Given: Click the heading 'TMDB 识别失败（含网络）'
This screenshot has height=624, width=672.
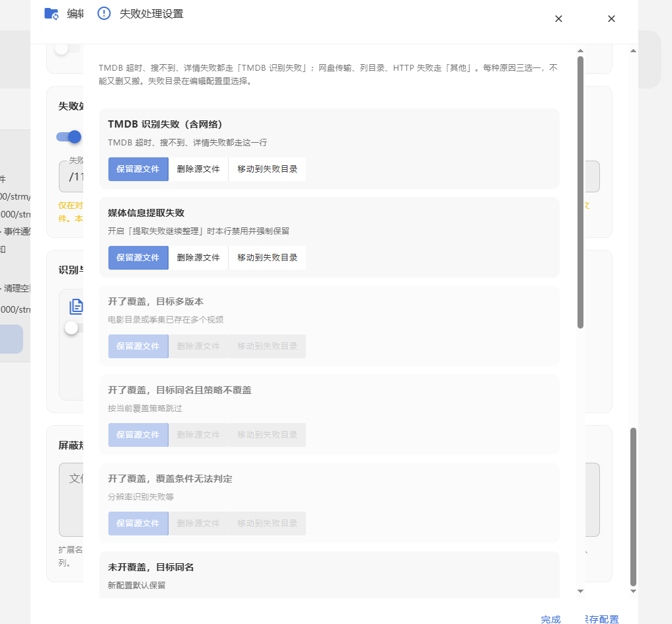Looking at the screenshot, I should pos(165,124).
